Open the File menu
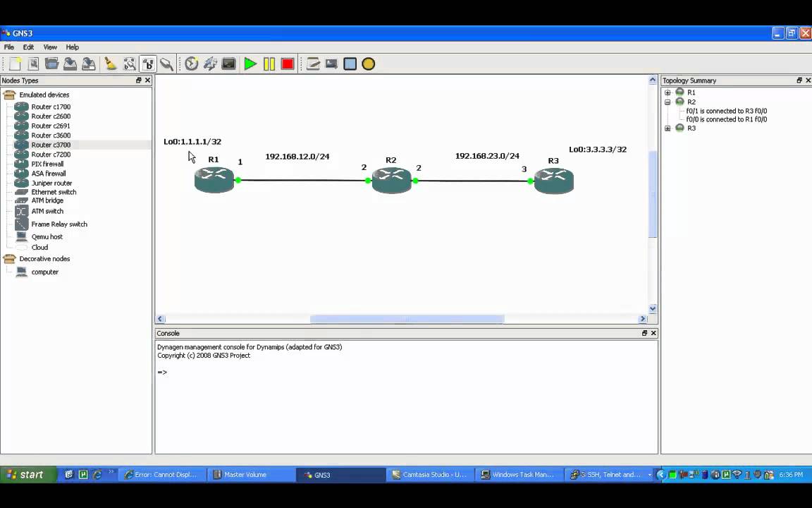The height and width of the screenshot is (508, 812). pyautogui.click(x=8, y=47)
